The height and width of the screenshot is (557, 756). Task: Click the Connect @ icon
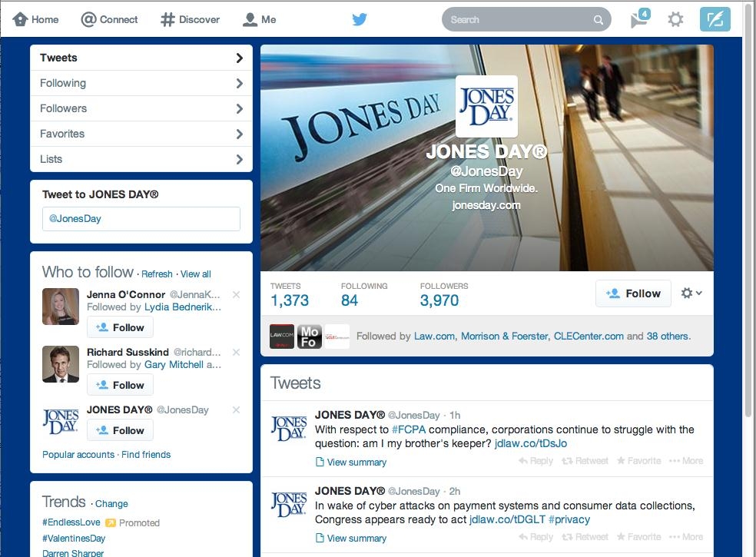click(88, 19)
